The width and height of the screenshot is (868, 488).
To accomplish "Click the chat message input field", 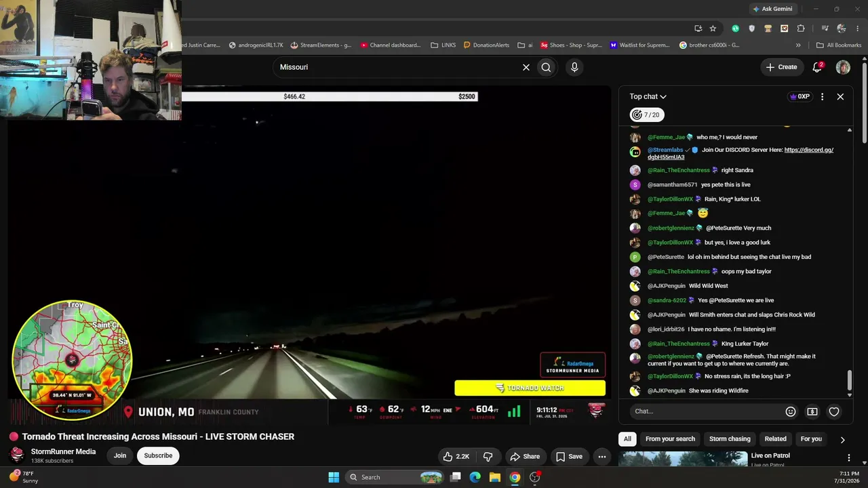I will pos(705,411).
